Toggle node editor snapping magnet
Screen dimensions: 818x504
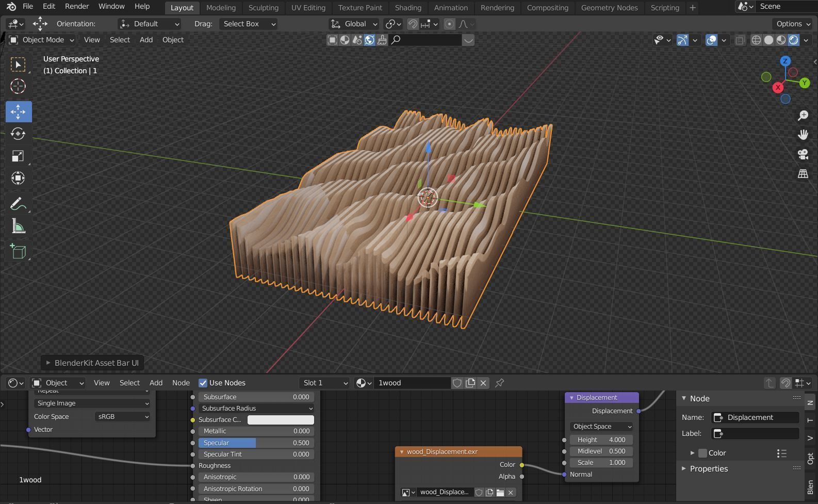click(x=785, y=383)
